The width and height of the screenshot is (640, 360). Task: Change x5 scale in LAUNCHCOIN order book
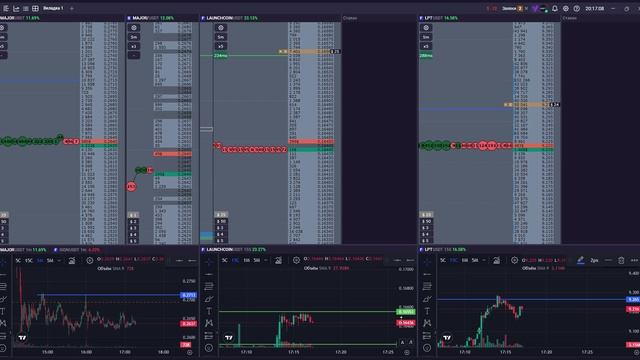tap(221, 46)
